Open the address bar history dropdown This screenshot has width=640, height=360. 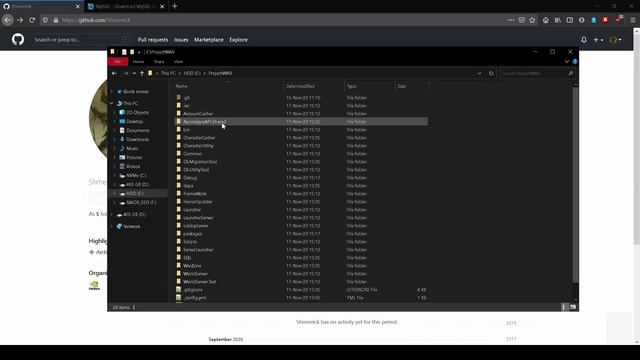point(479,73)
